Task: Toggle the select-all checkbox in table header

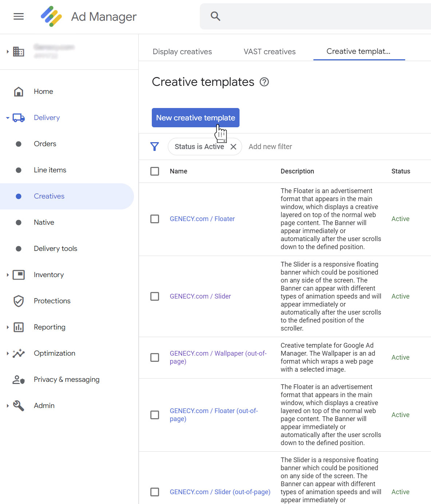Action: pyautogui.click(x=155, y=171)
